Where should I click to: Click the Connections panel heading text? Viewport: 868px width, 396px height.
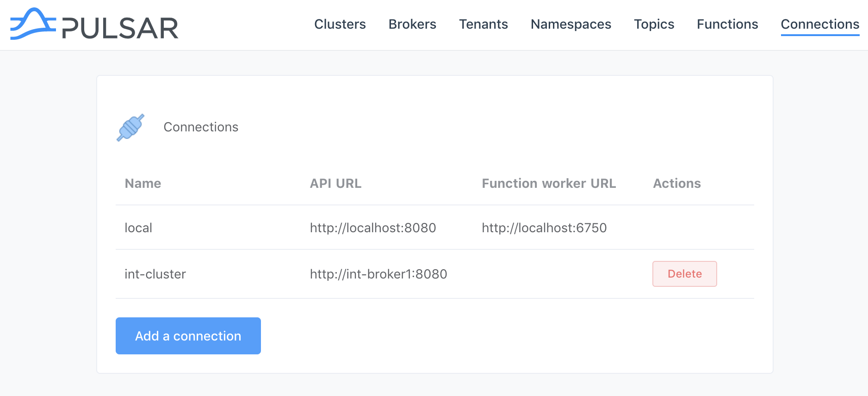click(201, 127)
